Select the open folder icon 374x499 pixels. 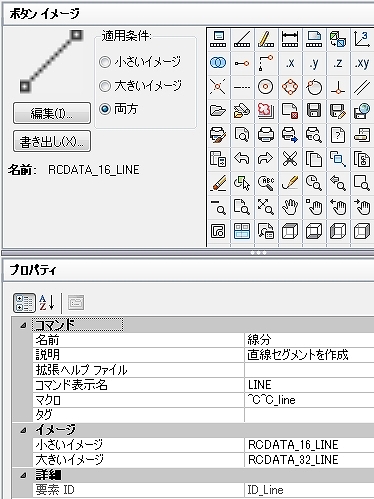pyautogui.click(x=218, y=111)
